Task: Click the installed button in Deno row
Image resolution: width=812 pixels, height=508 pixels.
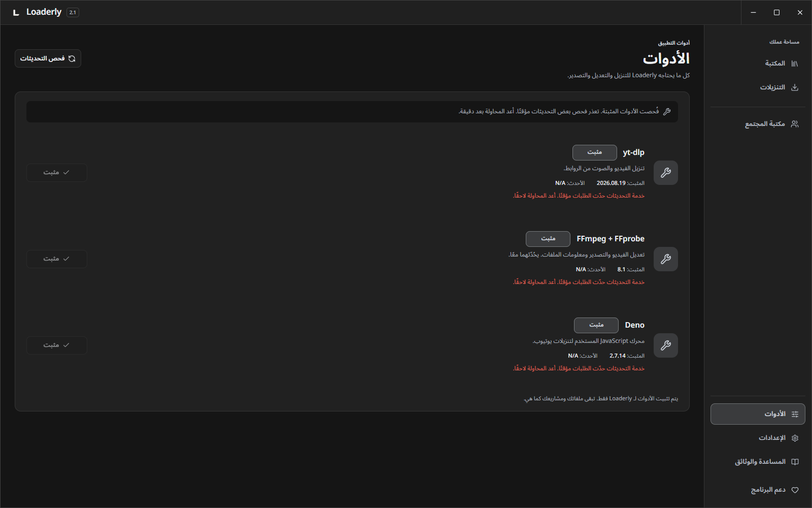Action: click(x=57, y=345)
